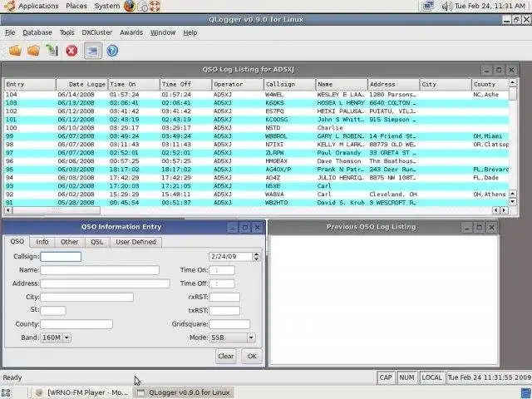Click the QLogger v0.9.0 taskbar button

click(183, 392)
